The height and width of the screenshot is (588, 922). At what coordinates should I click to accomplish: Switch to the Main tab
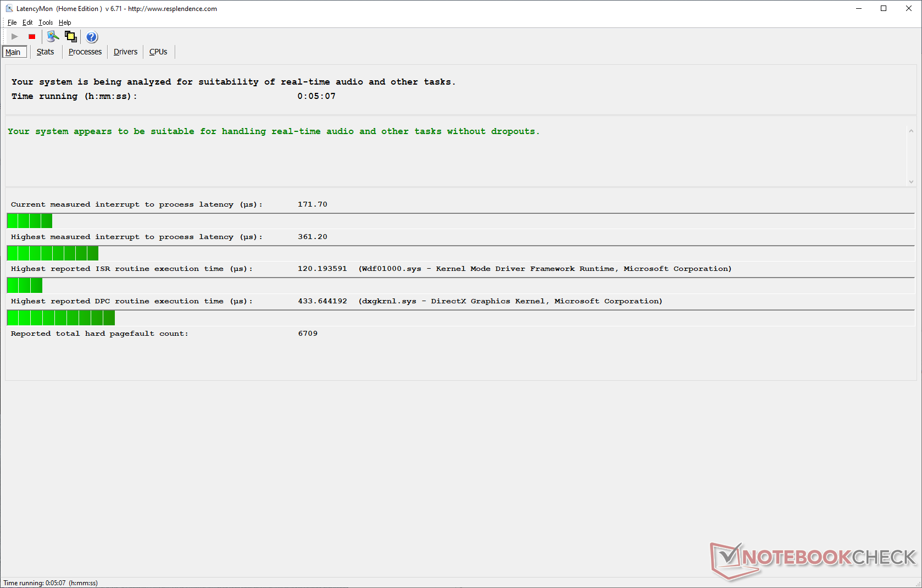click(x=13, y=52)
